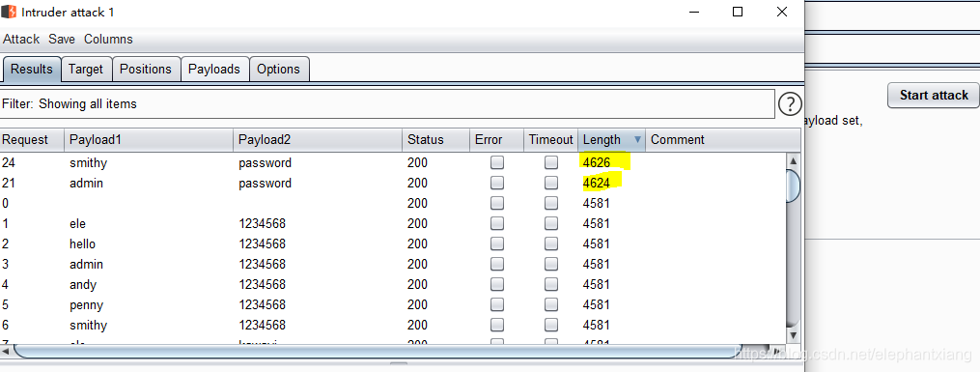Select the 'ele' payload in request 1
Image resolution: width=980 pixels, height=372 pixels.
[x=77, y=224]
